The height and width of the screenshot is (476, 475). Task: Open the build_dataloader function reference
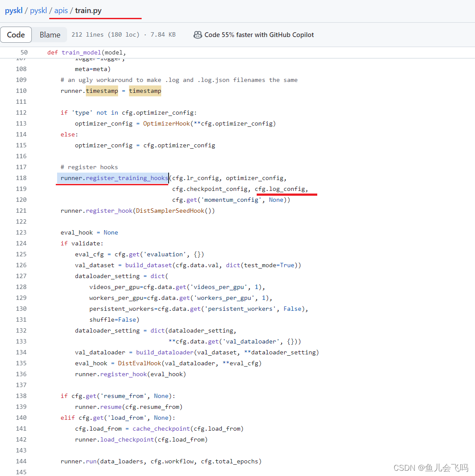[164, 352]
